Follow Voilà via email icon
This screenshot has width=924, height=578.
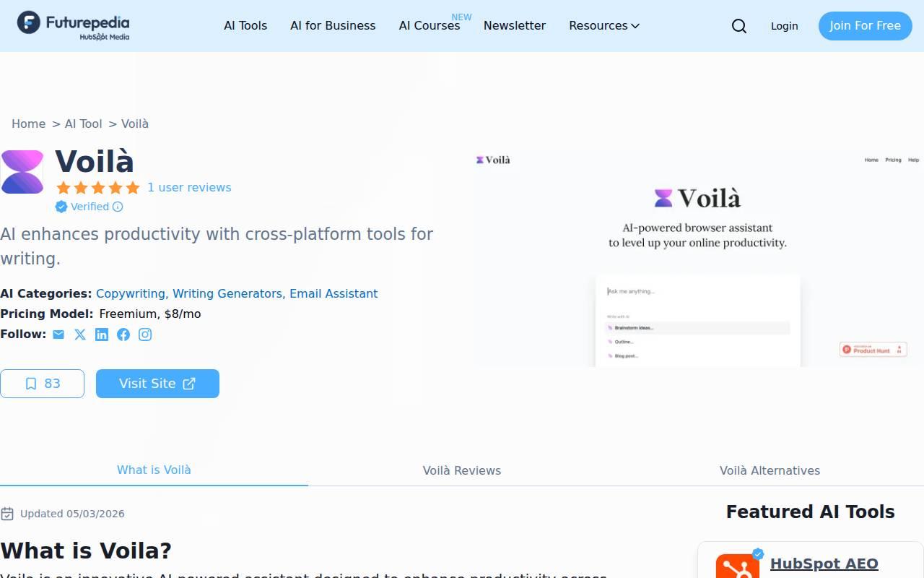click(58, 335)
